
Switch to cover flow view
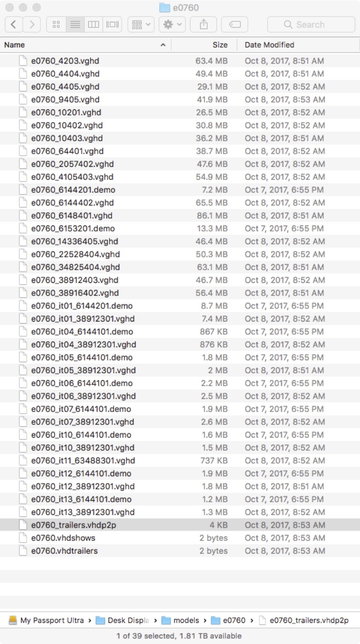tap(113, 24)
